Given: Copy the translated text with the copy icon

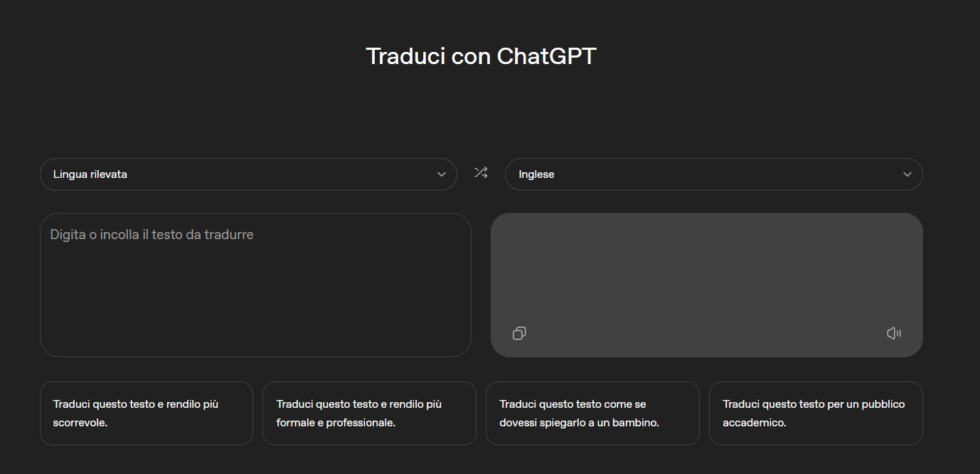Looking at the screenshot, I should coord(519,333).
